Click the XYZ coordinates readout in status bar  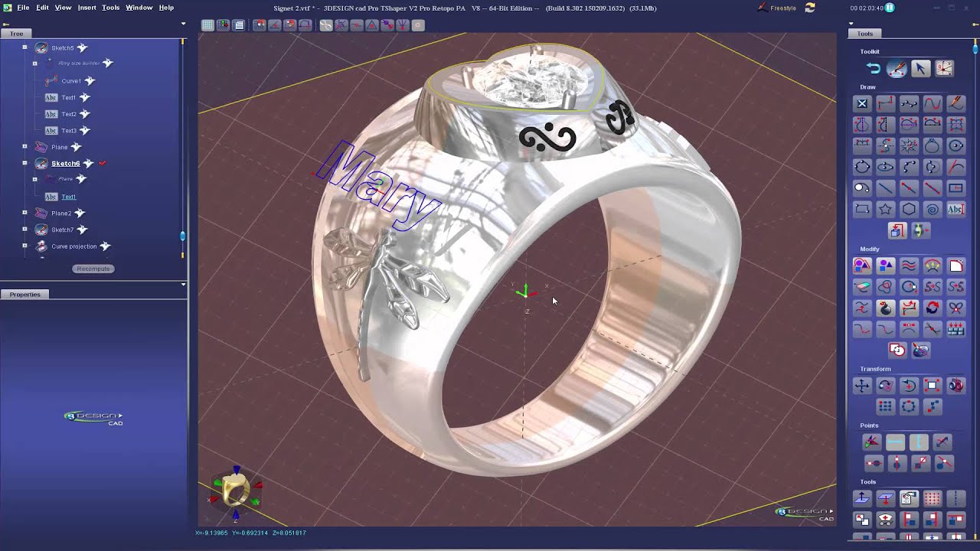(x=250, y=533)
